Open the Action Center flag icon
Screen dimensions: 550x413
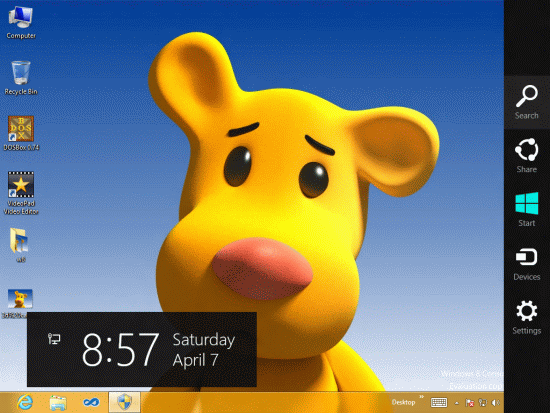pos(470,403)
